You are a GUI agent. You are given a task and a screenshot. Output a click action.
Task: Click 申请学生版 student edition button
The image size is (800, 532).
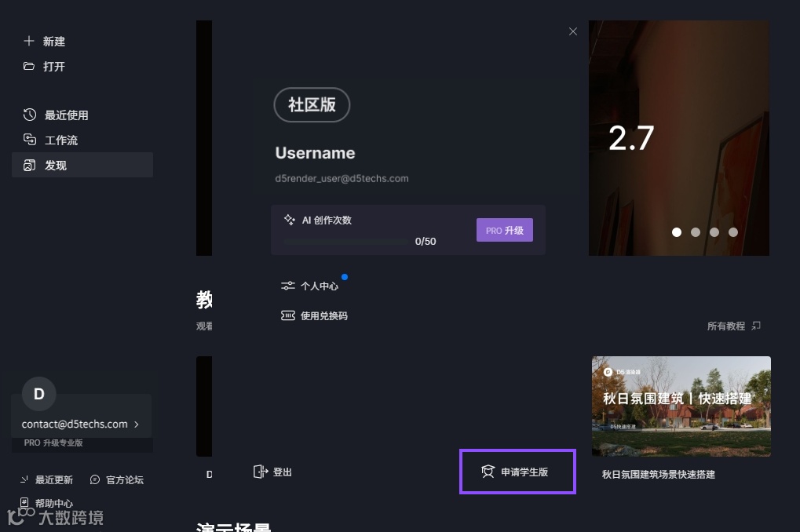coord(517,472)
